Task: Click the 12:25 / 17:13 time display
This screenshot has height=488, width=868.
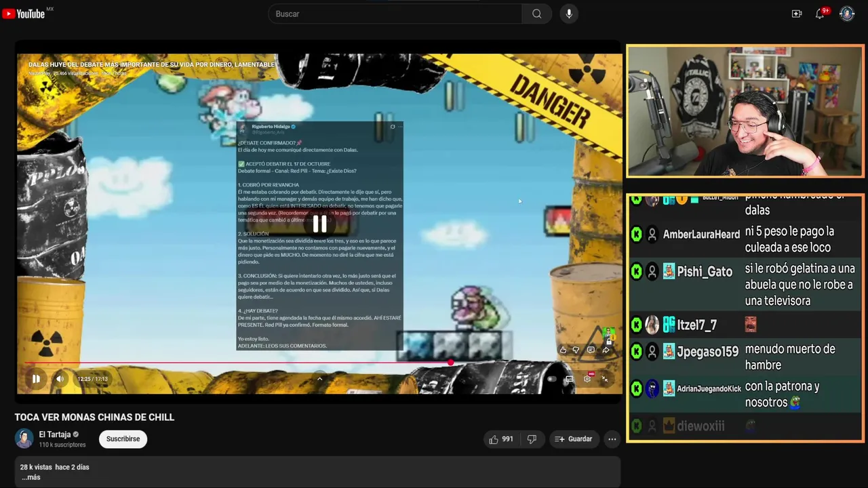Action: 92,379
